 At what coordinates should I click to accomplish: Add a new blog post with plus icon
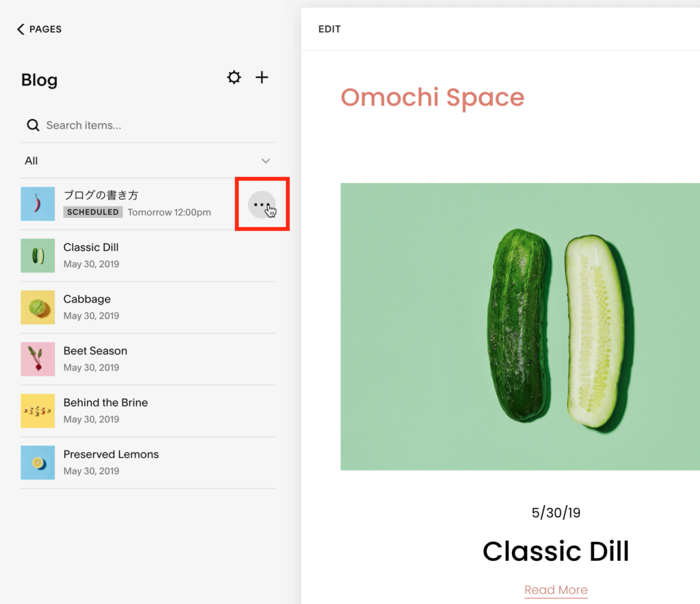click(262, 77)
